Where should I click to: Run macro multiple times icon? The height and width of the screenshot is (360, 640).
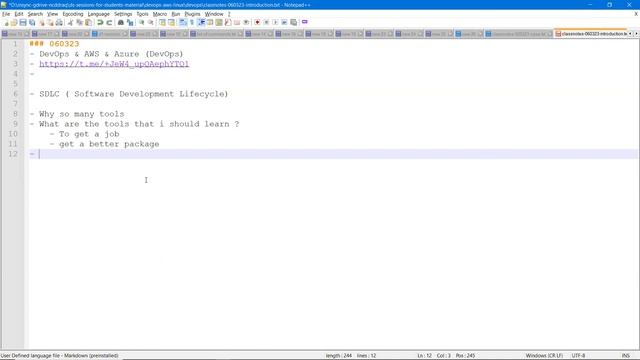284,22
